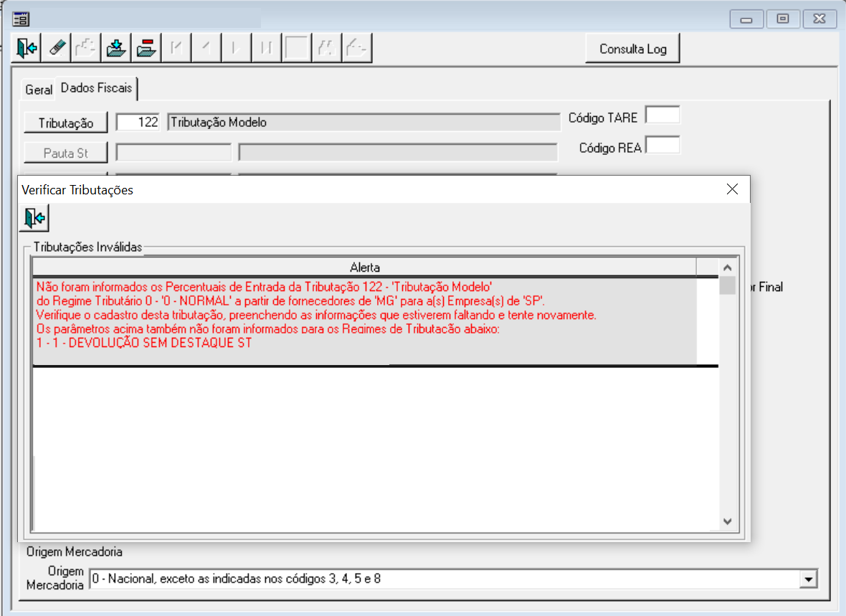Viewport: 846px width, 616px height.
Task: Click the disabled new record folder icon
Action: 86,48
